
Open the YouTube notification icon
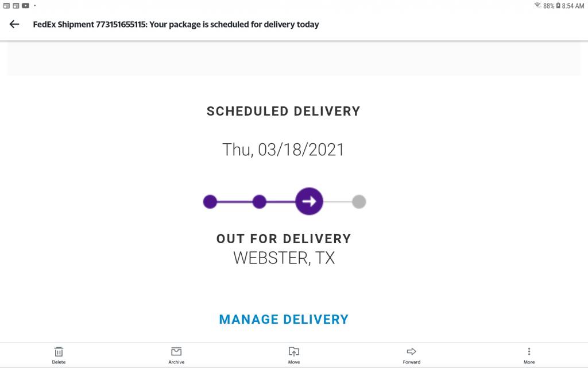click(x=25, y=6)
